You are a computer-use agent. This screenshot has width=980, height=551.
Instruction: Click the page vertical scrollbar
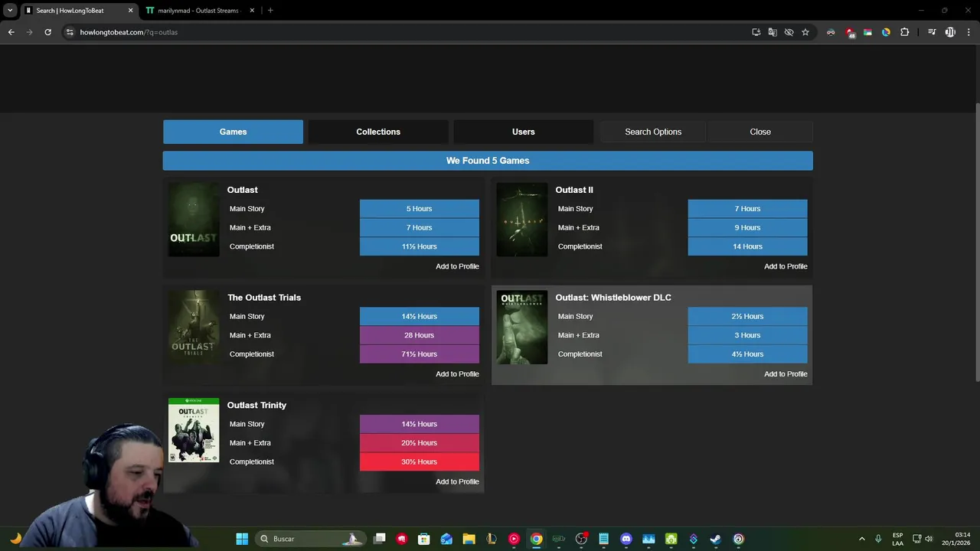pos(976,241)
